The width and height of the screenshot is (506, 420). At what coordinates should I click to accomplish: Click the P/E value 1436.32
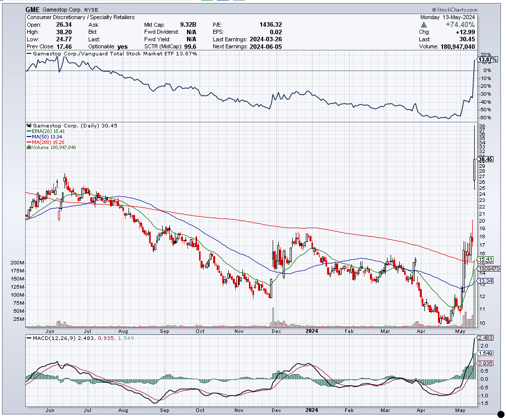pos(271,25)
